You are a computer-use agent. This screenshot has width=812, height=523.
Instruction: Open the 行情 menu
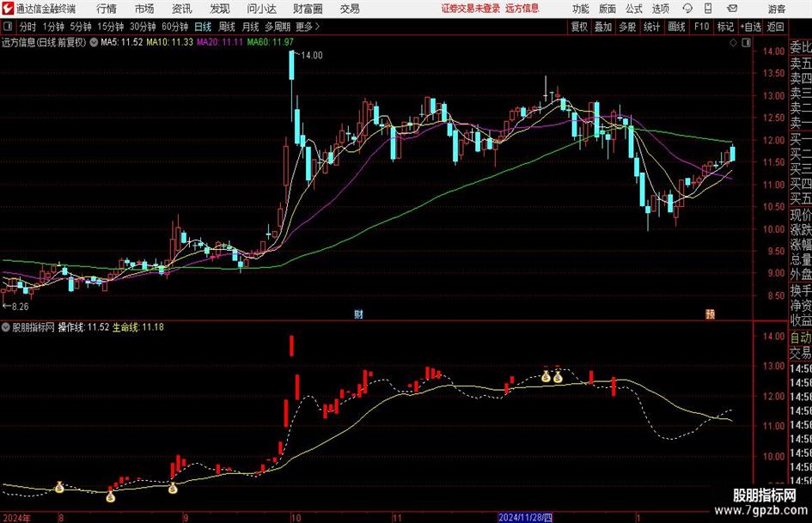pyautogui.click(x=107, y=9)
